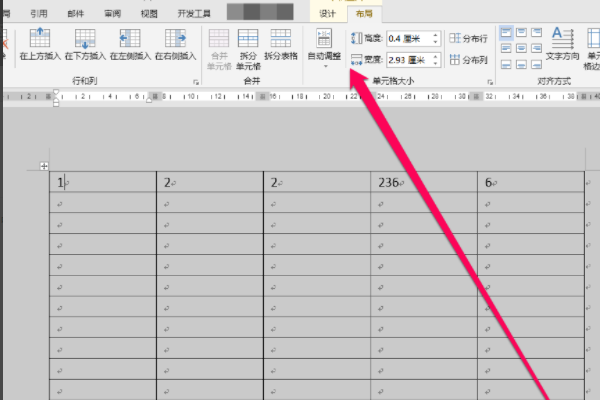600x400 pixels.
Task: Click the column width input field
Action: click(x=409, y=60)
